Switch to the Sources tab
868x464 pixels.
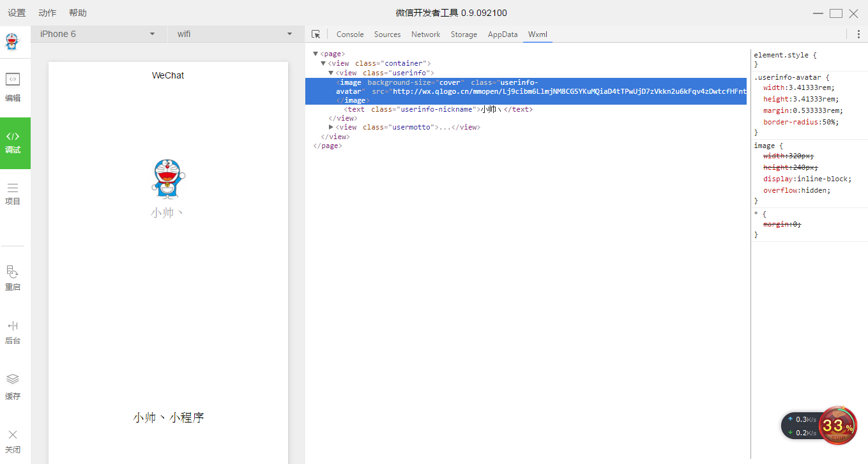[388, 34]
